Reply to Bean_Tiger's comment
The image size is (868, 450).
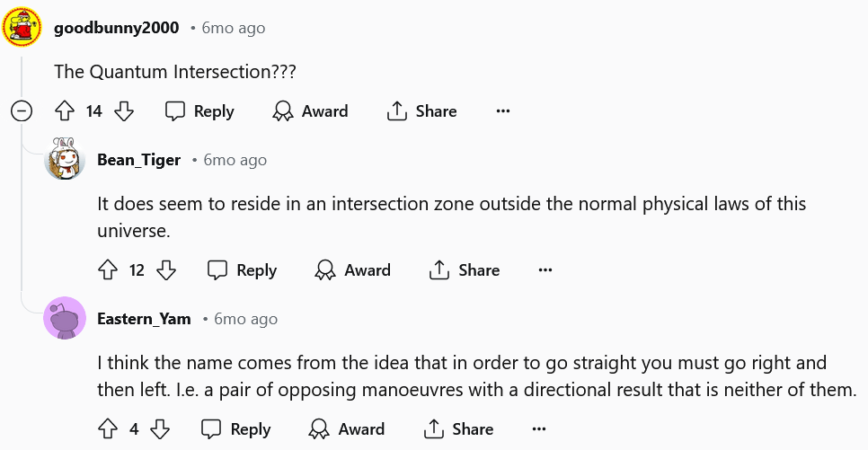242,270
